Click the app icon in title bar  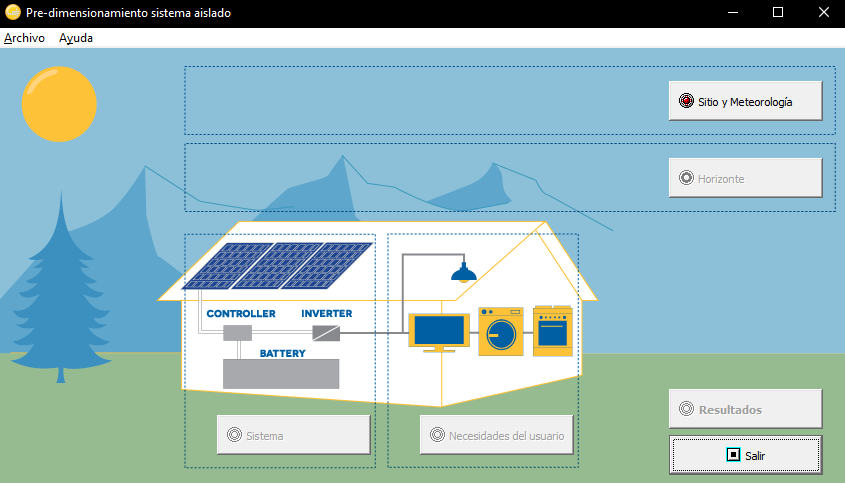pyautogui.click(x=13, y=12)
